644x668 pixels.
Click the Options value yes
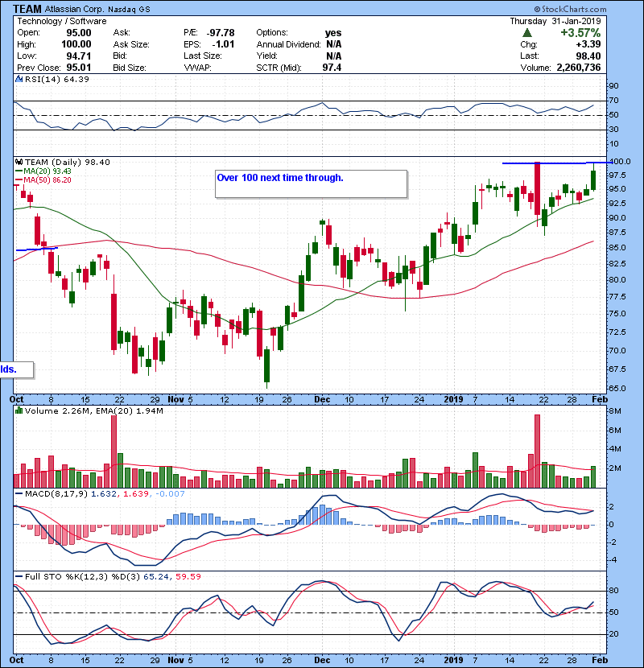coord(333,33)
